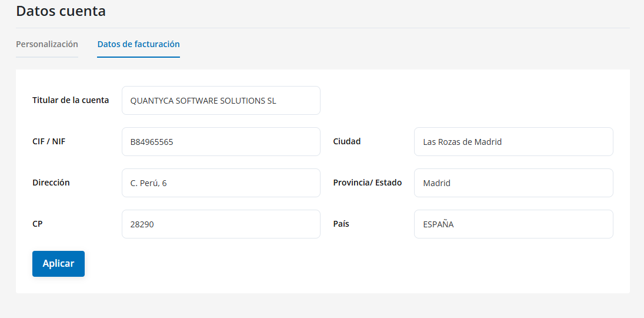
Task: Click the Titular de la cuenta label
Action: tap(71, 100)
